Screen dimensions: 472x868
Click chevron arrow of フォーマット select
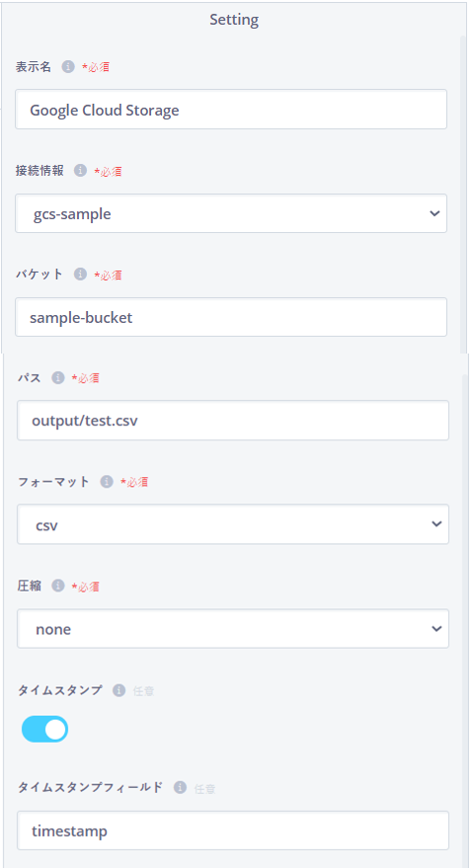[436, 523]
